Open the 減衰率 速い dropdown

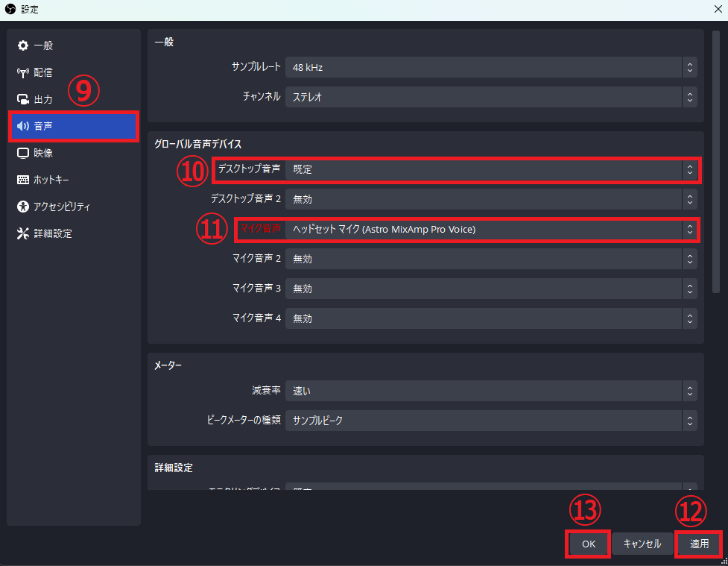pos(491,391)
